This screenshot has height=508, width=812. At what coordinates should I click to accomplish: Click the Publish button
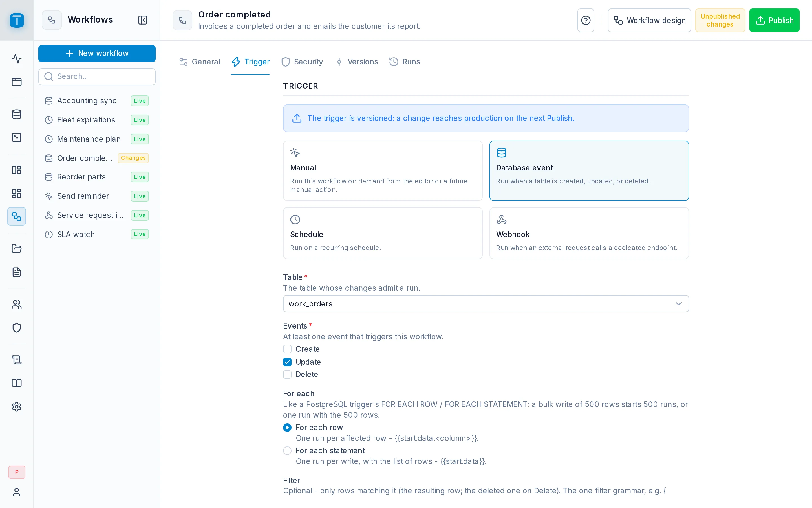click(774, 21)
